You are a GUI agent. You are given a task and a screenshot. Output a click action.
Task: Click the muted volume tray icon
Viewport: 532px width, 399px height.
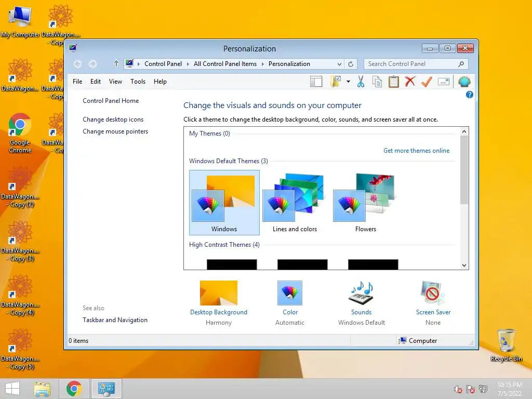(458, 389)
